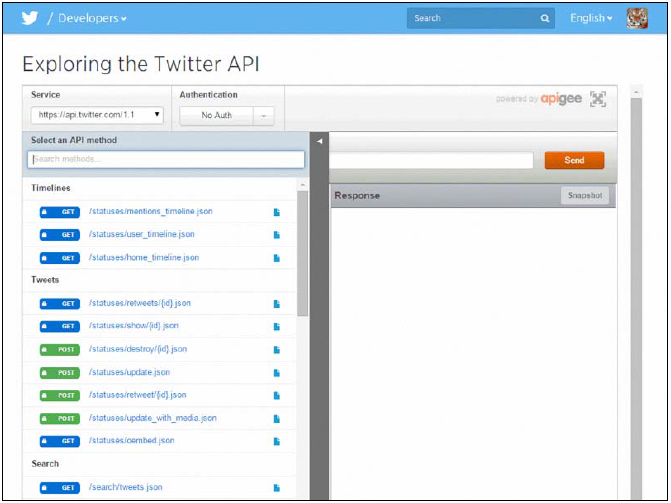Click GET badge for mentions_timeline.json

pyautogui.click(x=59, y=212)
